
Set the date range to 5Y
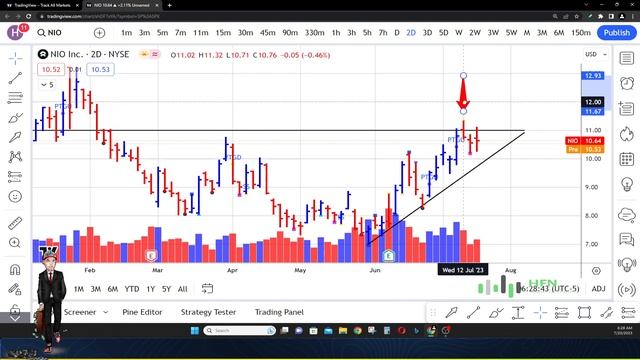(166, 289)
